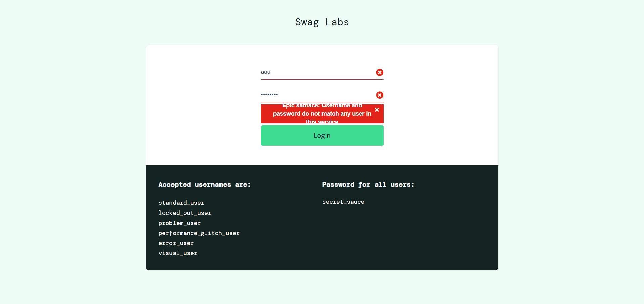Click the locked_out_user username text

[185, 213]
